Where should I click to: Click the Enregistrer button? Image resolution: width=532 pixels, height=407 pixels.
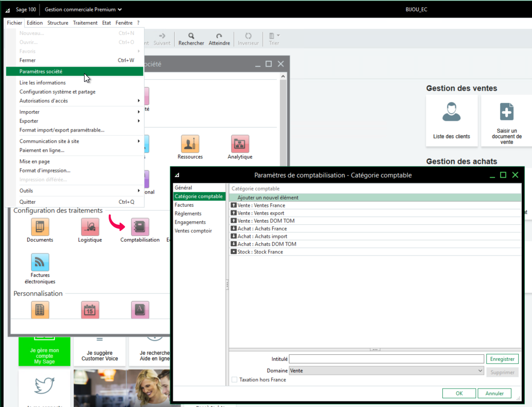pos(502,359)
